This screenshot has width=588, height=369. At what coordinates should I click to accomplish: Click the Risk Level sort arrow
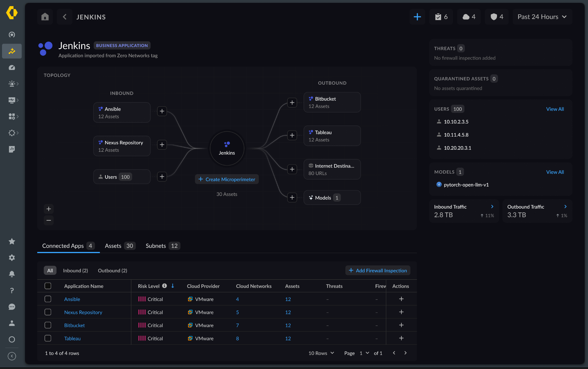click(x=173, y=286)
